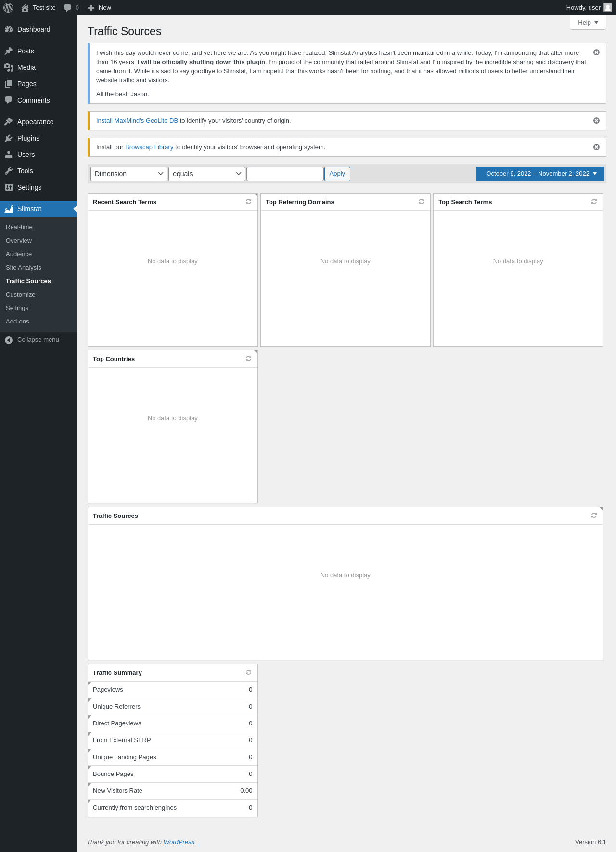Dismiss the plugin shutdown announcement notice
This screenshot has height=852, width=616.
(596, 52)
